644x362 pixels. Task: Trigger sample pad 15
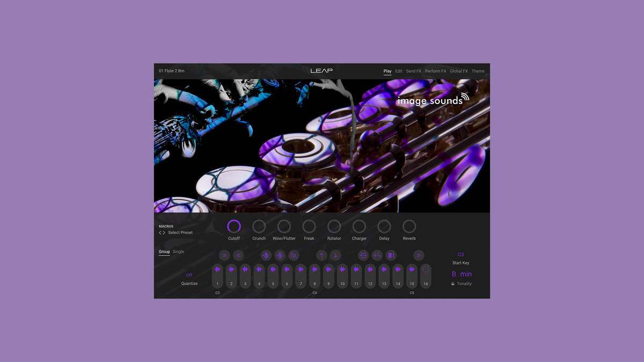point(412,276)
